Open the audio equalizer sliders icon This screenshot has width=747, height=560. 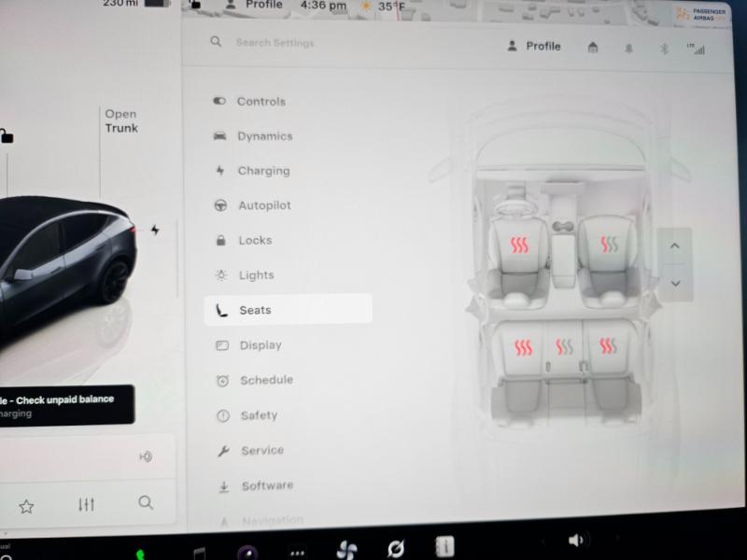coord(86,505)
